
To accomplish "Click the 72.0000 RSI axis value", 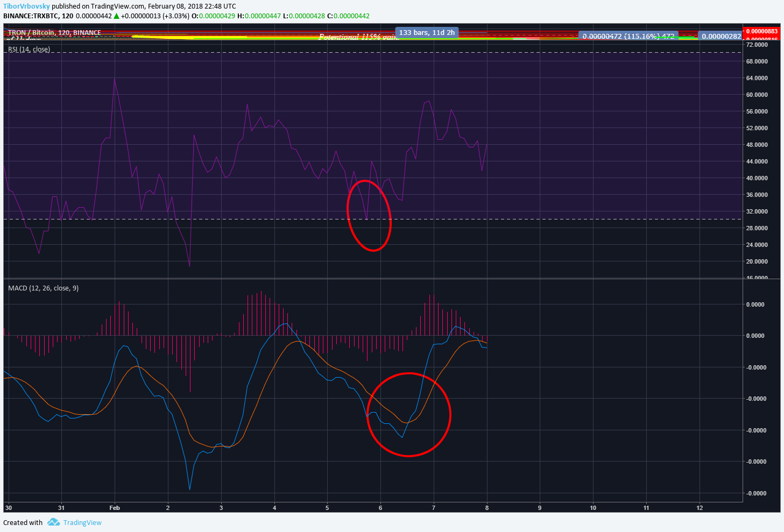I will 757,45.
